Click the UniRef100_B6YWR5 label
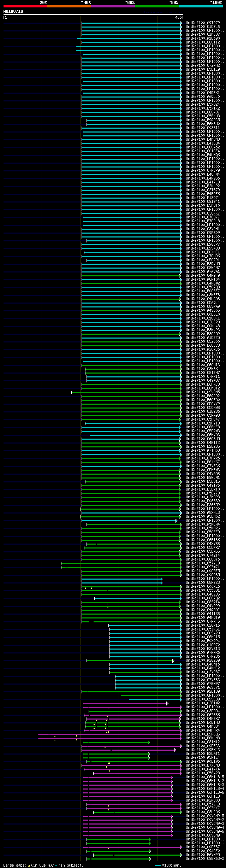This screenshot has height=868, width=226. tap(203, 855)
